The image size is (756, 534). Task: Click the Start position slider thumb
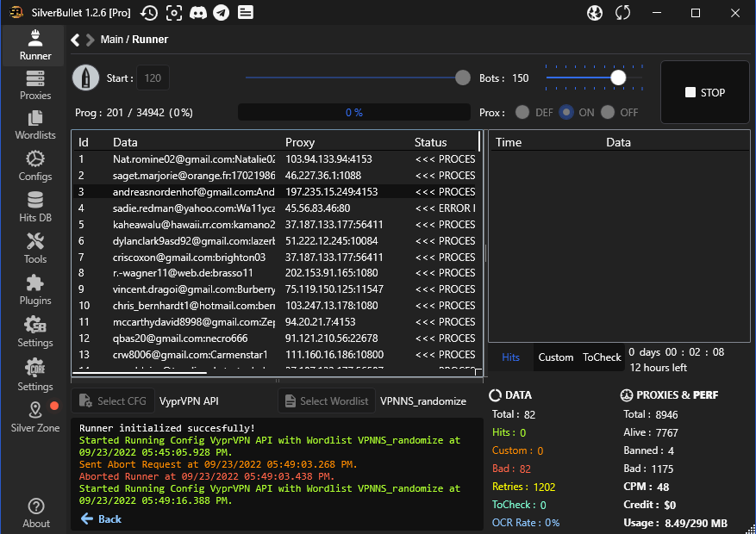pos(463,78)
